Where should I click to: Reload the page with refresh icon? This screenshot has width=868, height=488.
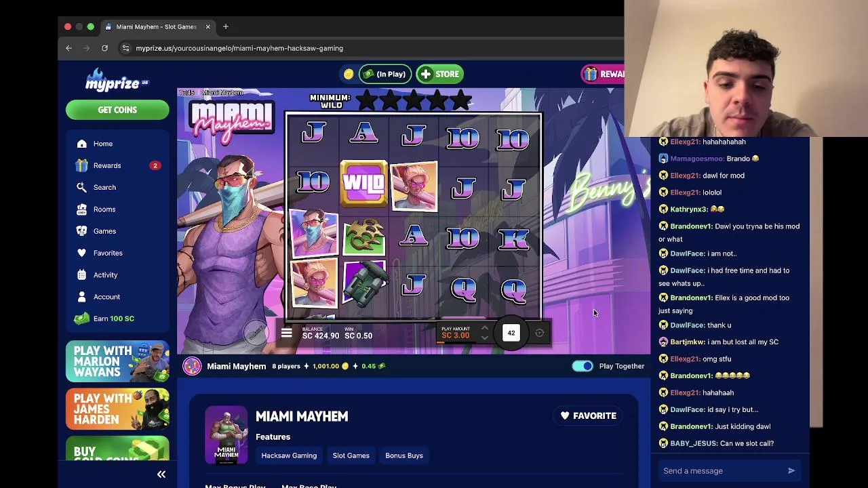[x=104, y=48]
